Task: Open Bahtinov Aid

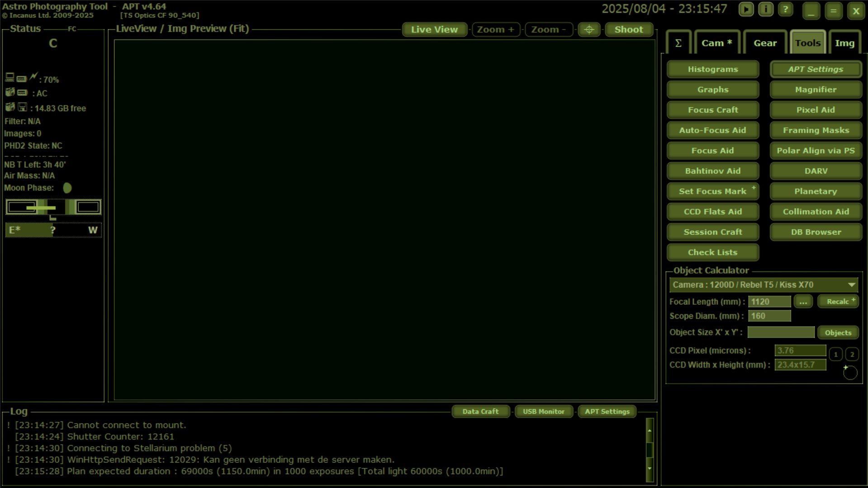Action: (x=713, y=171)
